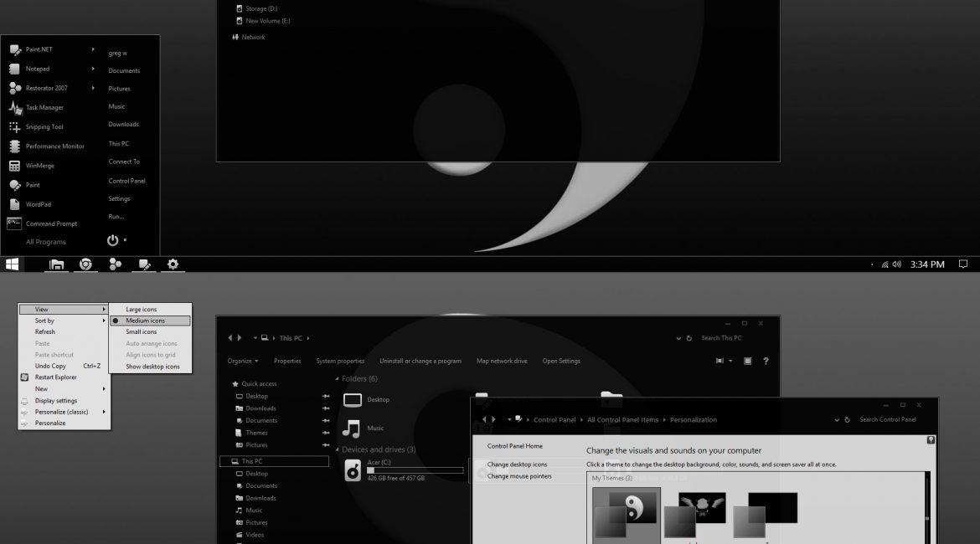980x544 pixels.
Task: Expand Paint.NET jump list arrow
Action: pos(93,49)
